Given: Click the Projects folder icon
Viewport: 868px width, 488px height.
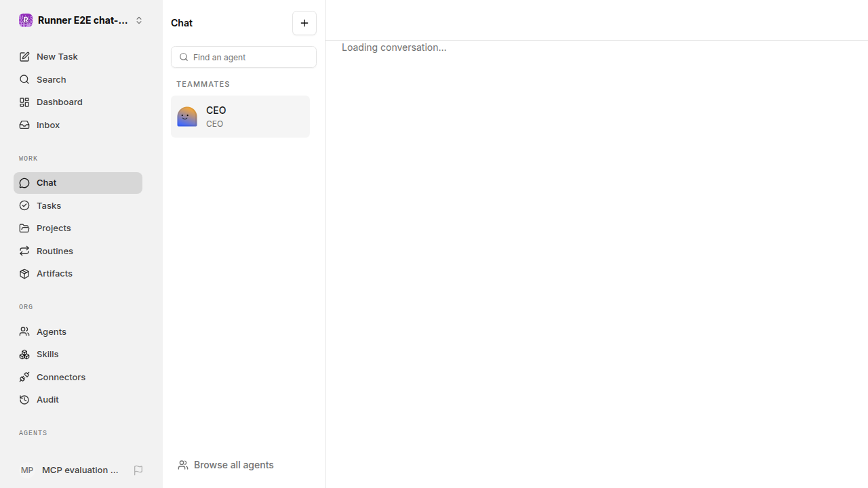Looking at the screenshot, I should click(x=24, y=228).
